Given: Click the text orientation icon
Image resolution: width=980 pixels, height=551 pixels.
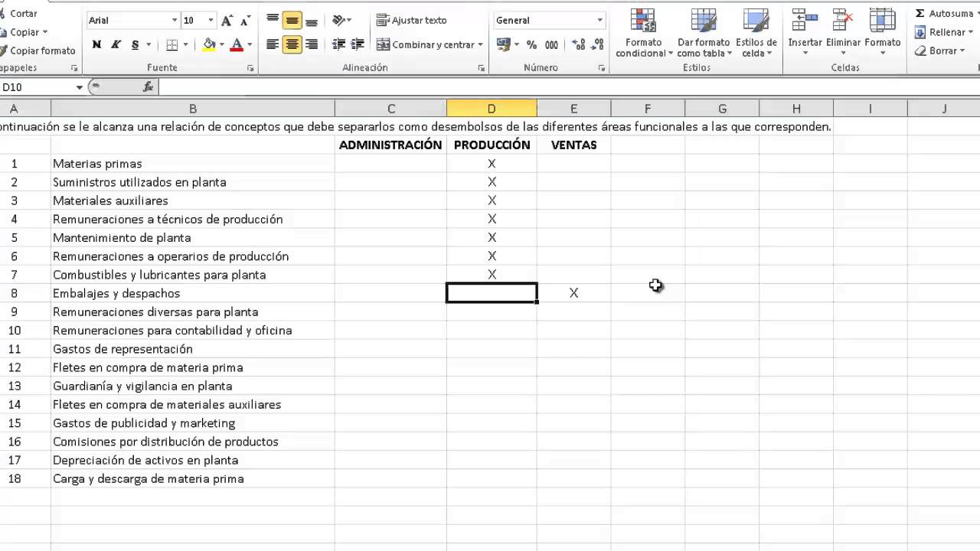Looking at the screenshot, I should tap(339, 21).
